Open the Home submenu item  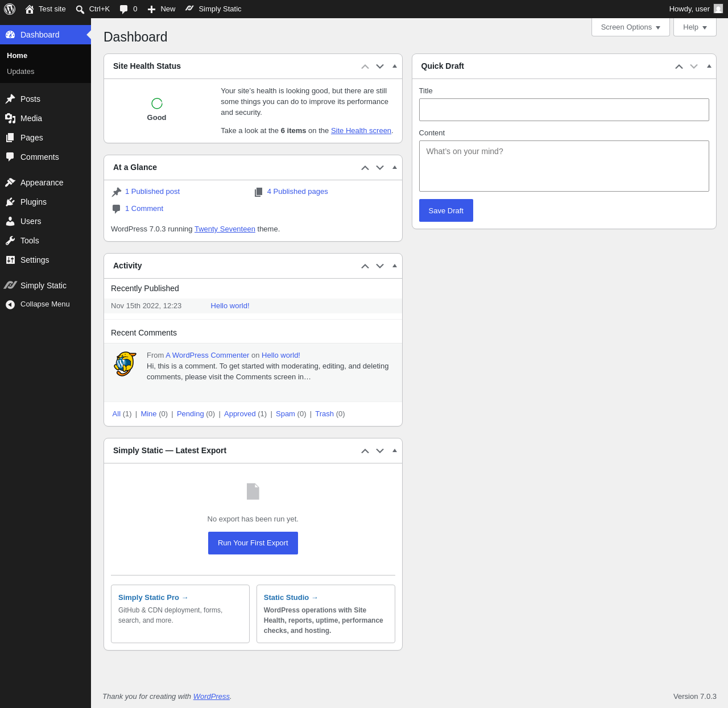point(17,56)
